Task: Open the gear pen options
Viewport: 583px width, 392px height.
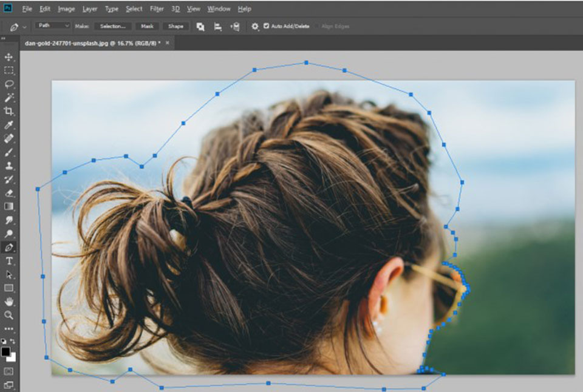Action: (254, 26)
